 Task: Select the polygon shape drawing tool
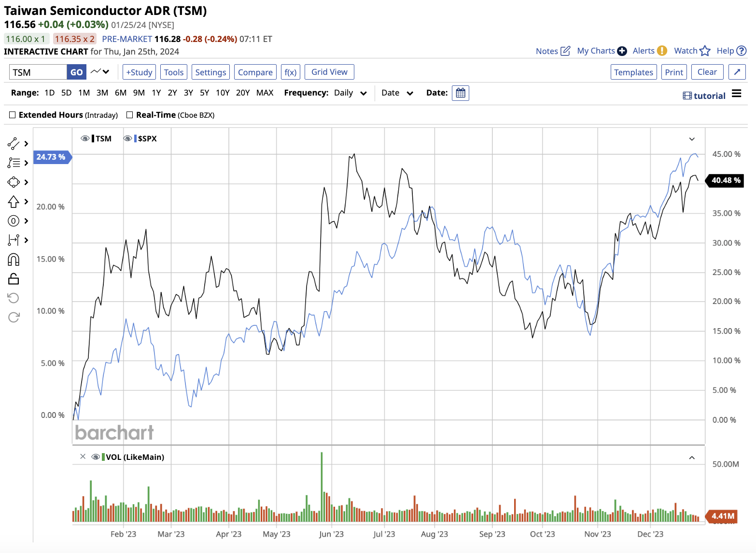coord(14,182)
